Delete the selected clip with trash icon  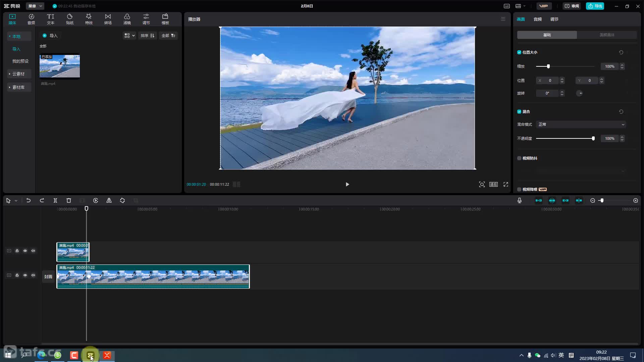(69, 200)
